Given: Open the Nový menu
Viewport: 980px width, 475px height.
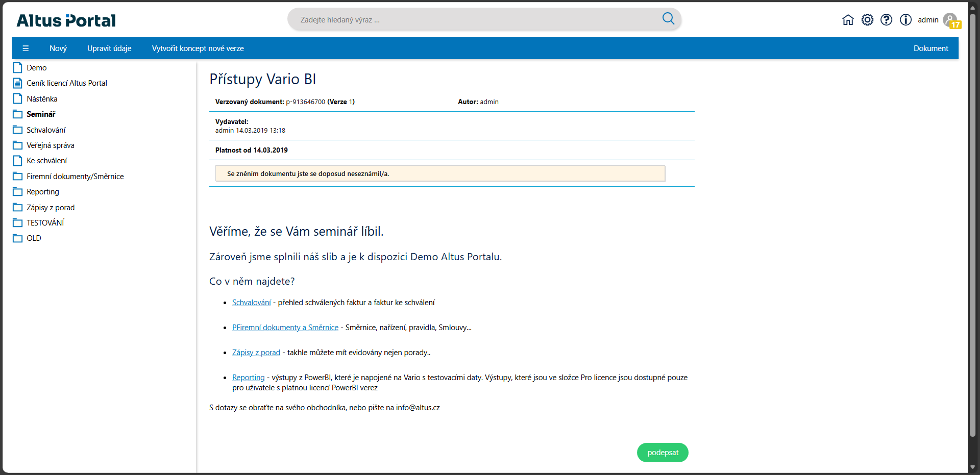Looking at the screenshot, I should 58,48.
